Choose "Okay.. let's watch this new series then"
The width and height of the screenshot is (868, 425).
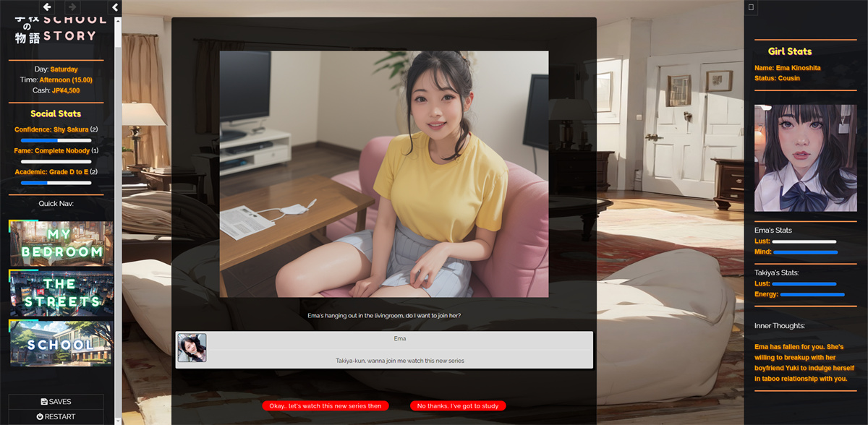(325, 405)
